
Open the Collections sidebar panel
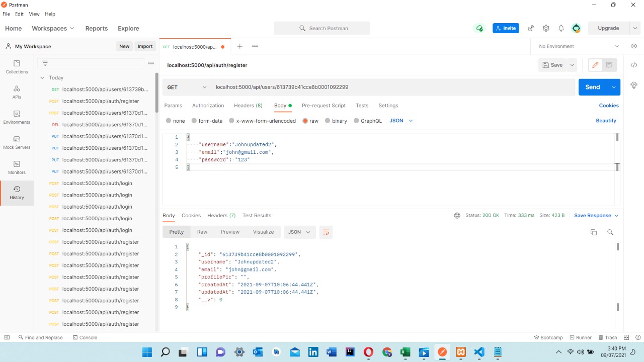coord(17,67)
